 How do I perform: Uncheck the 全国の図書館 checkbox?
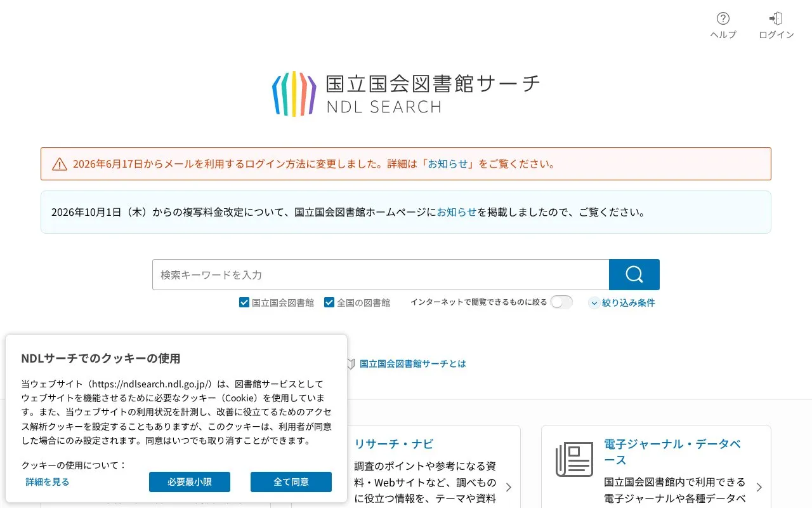coord(329,302)
